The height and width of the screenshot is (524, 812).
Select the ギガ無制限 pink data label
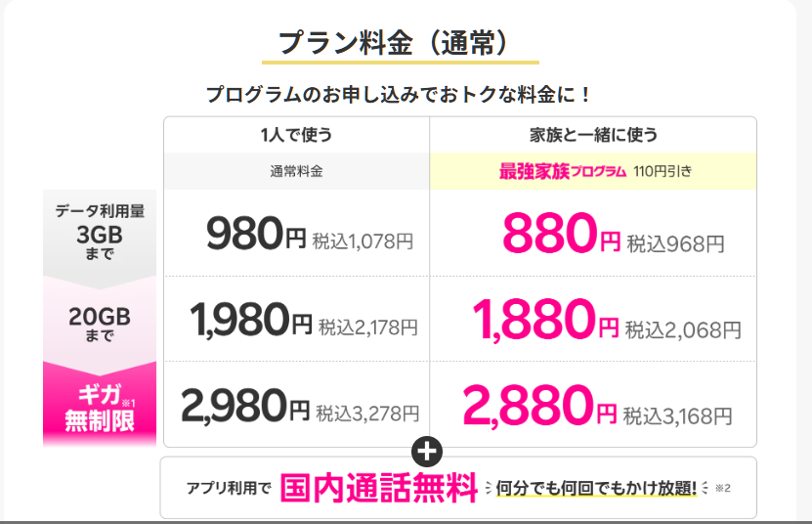tap(100, 408)
